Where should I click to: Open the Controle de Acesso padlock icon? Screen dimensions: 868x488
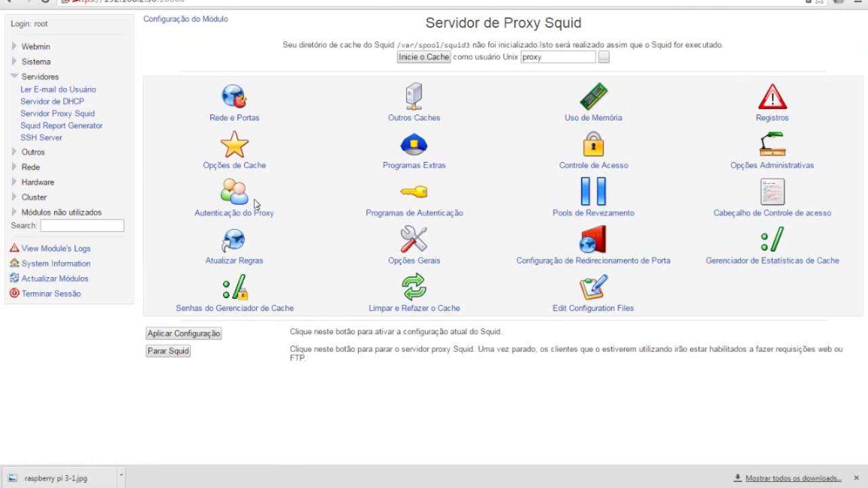[x=593, y=144]
